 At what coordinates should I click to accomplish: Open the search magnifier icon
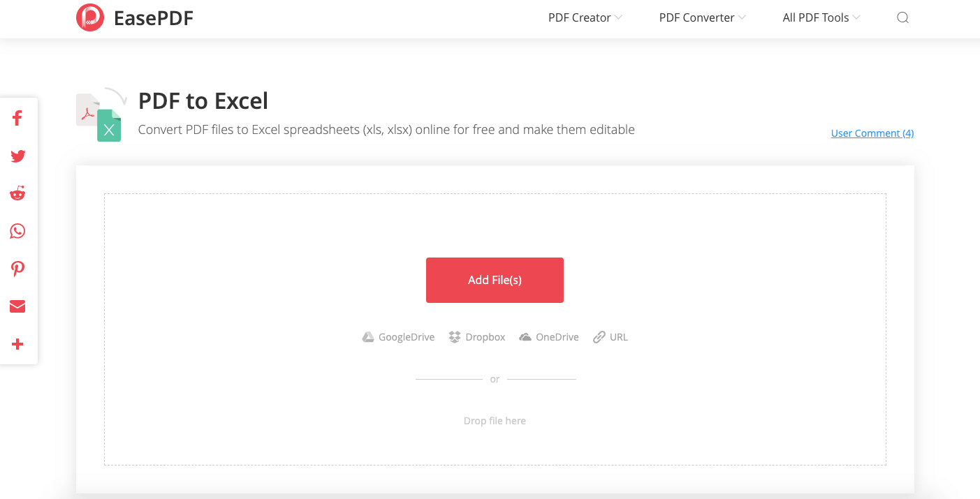pos(902,18)
